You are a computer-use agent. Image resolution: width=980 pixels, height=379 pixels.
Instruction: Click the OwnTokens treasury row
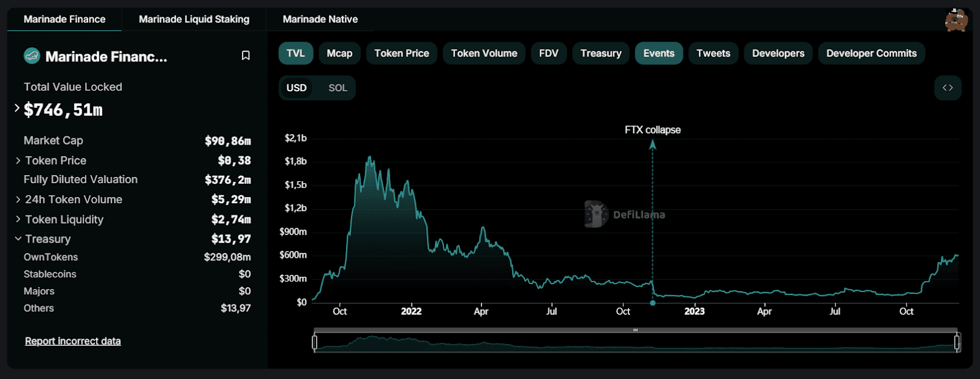(x=137, y=257)
